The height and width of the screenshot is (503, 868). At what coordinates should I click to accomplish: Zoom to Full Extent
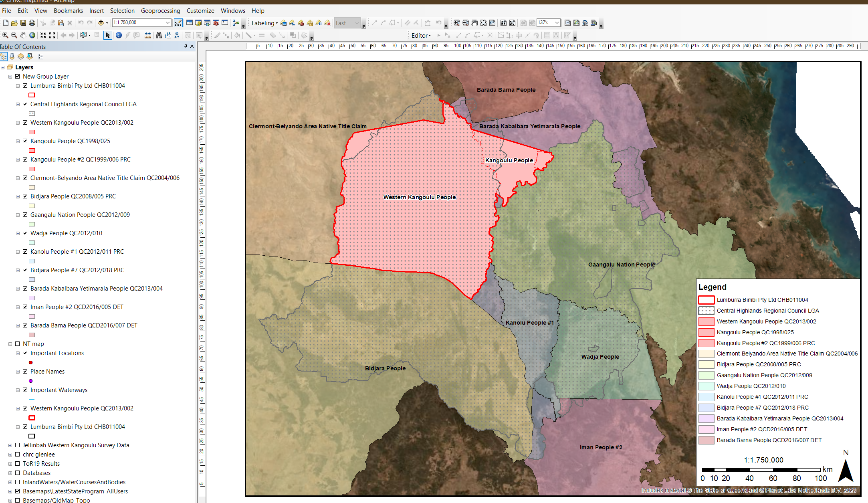pyautogui.click(x=32, y=36)
